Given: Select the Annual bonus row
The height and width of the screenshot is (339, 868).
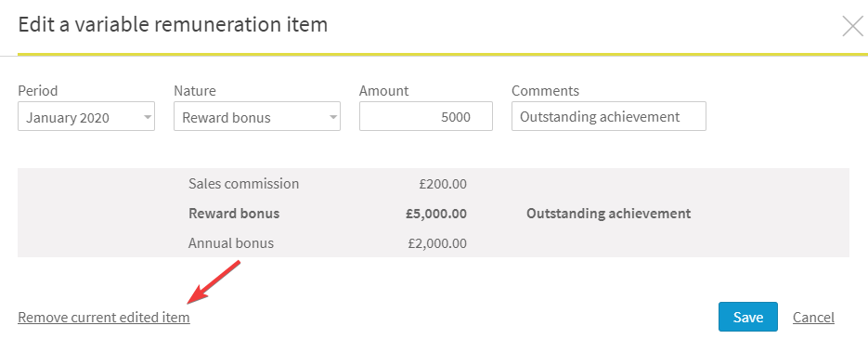Looking at the screenshot, I should 434,243.
